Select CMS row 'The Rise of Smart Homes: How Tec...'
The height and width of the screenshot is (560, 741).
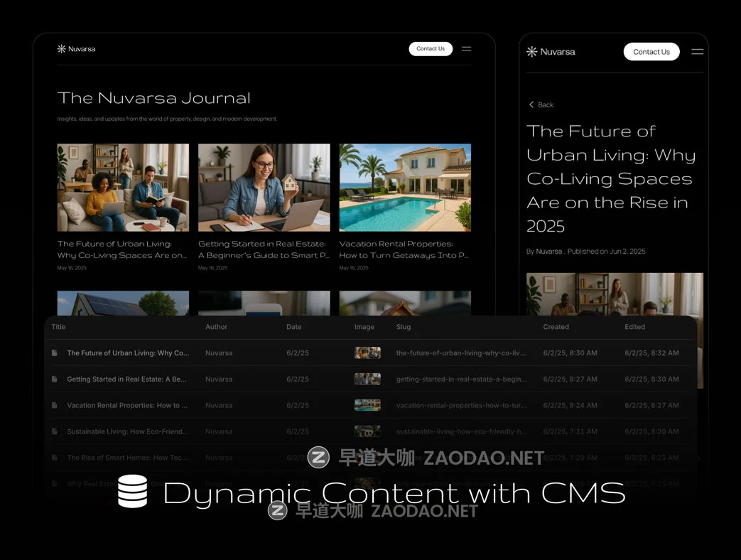coord(370,458)
